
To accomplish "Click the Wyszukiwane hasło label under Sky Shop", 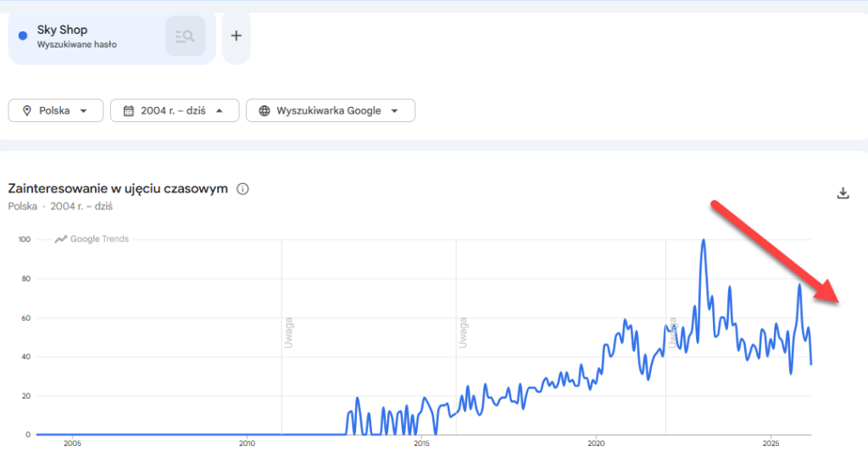I will tap(76, 44).
